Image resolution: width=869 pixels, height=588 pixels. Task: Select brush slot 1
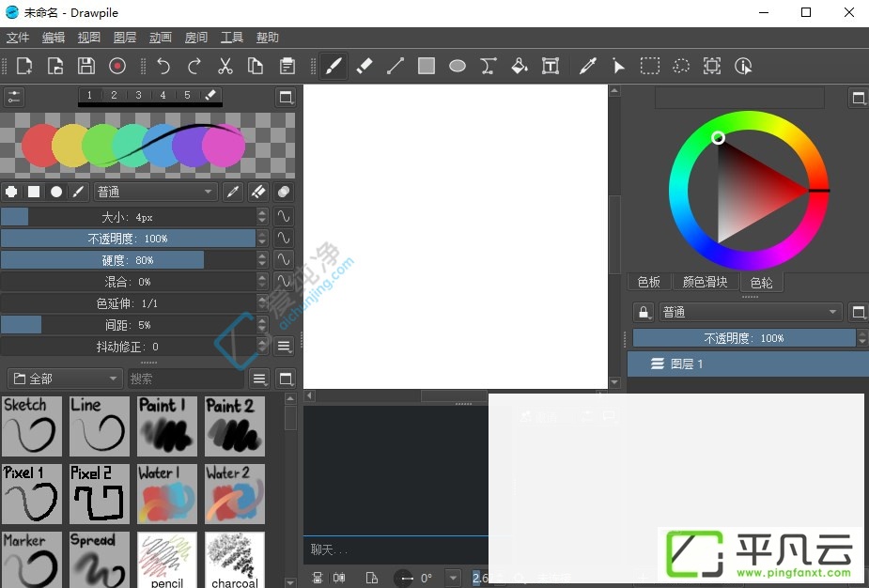90,95
